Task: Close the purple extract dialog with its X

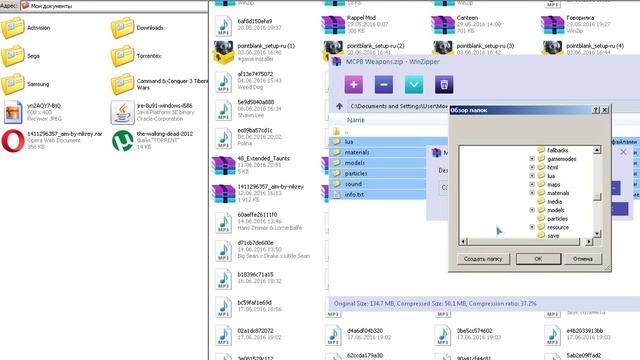Action: [623, 152]
